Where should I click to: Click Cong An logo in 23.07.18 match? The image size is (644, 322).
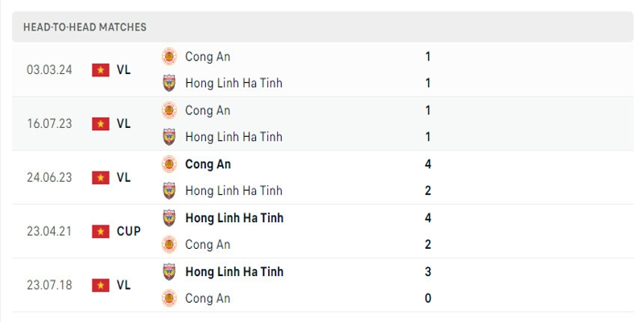(169, 298)
